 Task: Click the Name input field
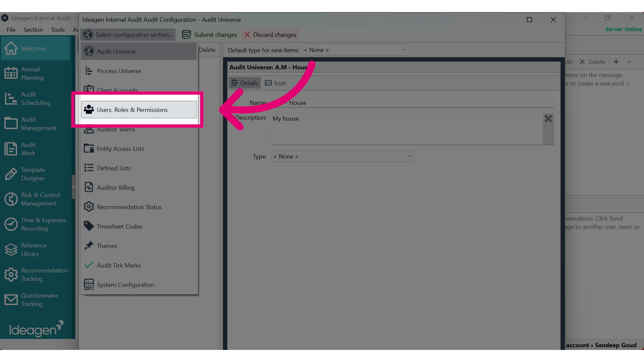tap(413, 103)
